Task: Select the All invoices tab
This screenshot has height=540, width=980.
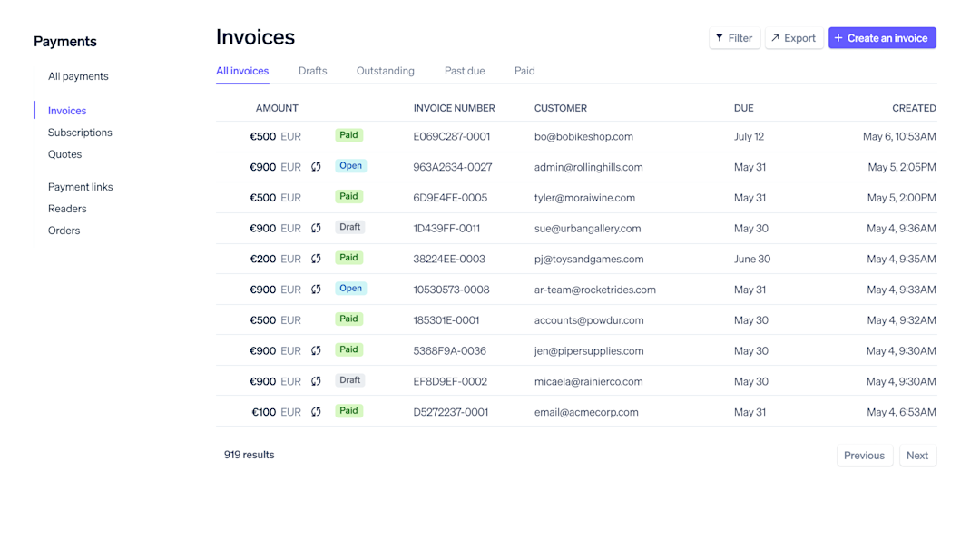Action: [242, 70]
